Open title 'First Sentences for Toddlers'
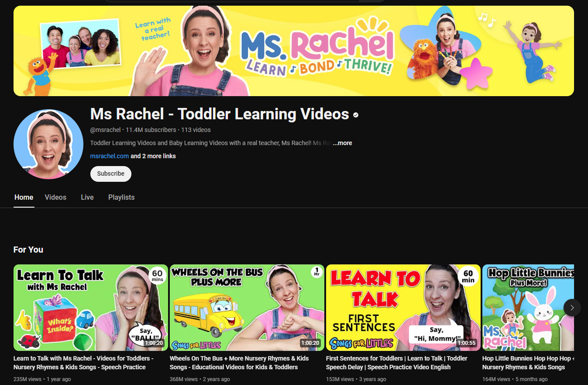This screenshot has height=385, width=588. [x=397, y=363]
